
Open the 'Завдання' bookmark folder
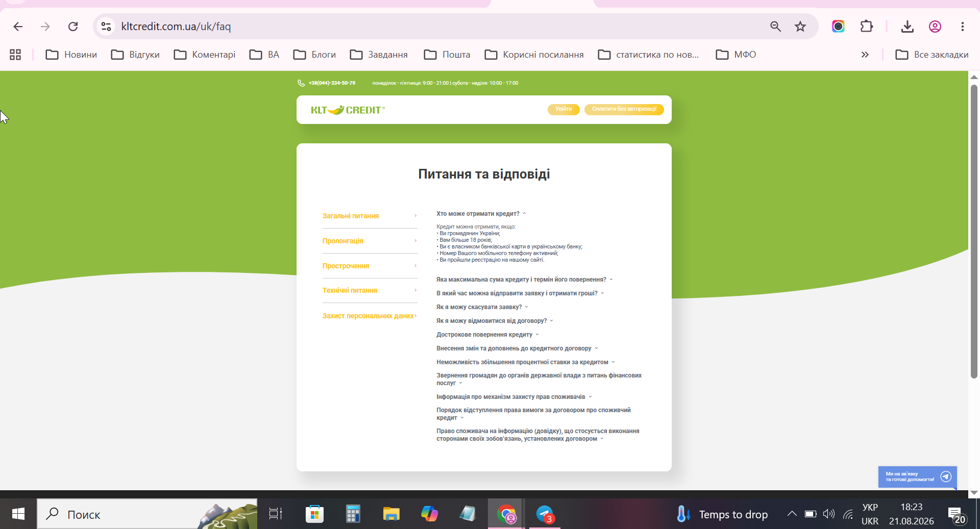pos(379,55)
